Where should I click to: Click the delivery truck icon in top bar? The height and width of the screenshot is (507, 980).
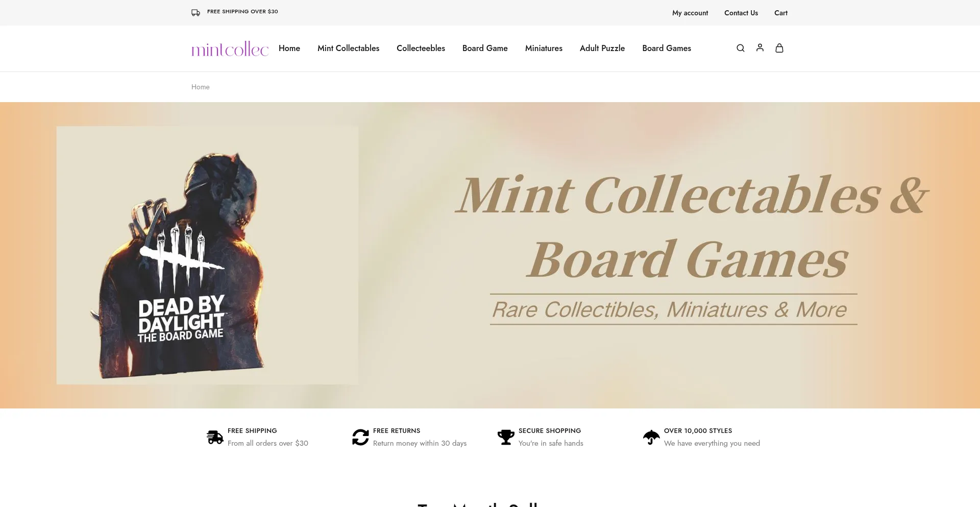point(195,12)
